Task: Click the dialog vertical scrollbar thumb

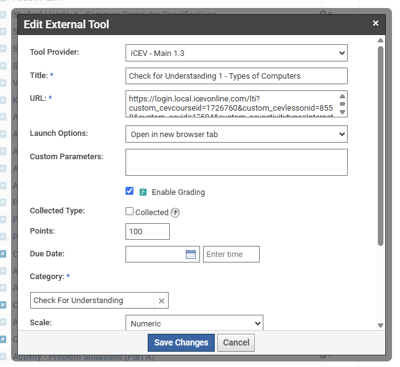Action: tap(380, 146)
